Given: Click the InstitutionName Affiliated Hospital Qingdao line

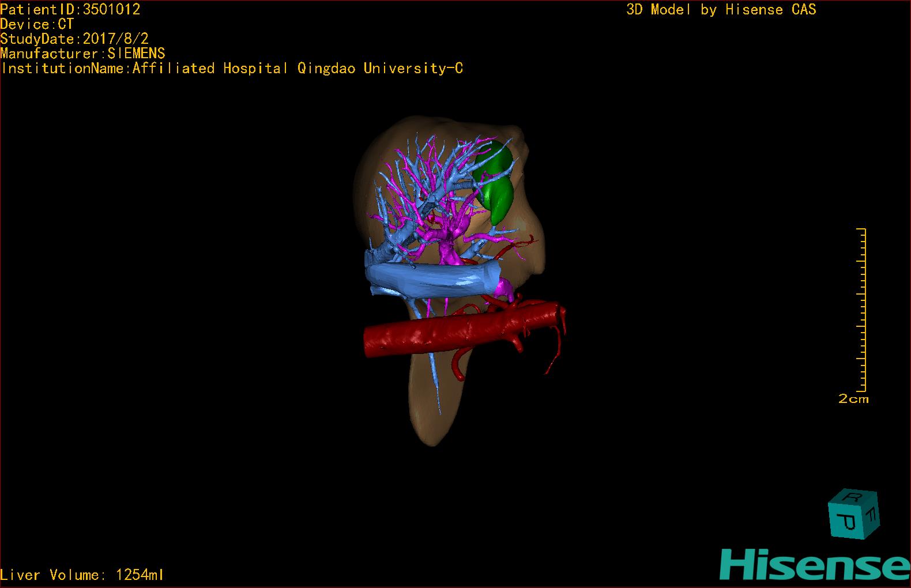Looking at the screenshot, I should (232, 69).
